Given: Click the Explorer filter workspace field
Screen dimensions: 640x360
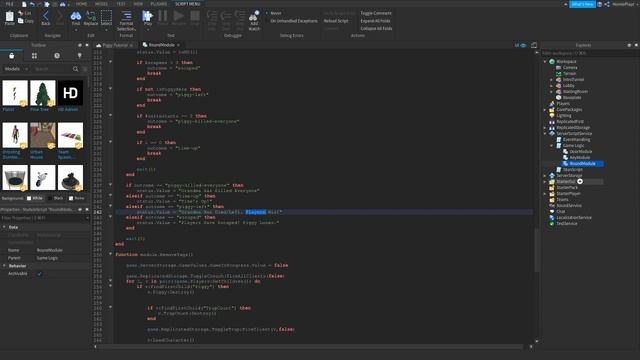Looking at the screenshot, I should 589,53.
